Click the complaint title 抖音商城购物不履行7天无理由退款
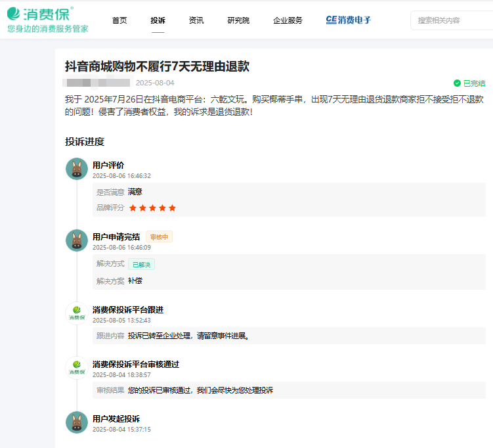Viewport: 493px width, 448px height. [x=157, y=66]
